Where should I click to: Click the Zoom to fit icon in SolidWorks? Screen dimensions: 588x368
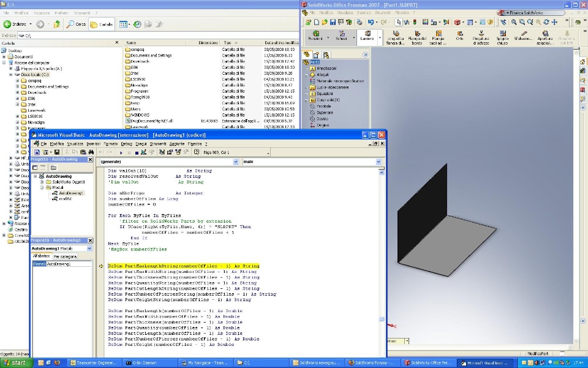tap(514, 22)
